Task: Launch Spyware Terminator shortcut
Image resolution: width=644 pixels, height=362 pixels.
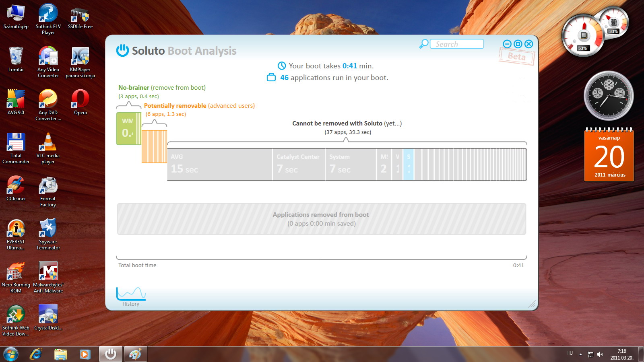Action: tap(48, 234)
